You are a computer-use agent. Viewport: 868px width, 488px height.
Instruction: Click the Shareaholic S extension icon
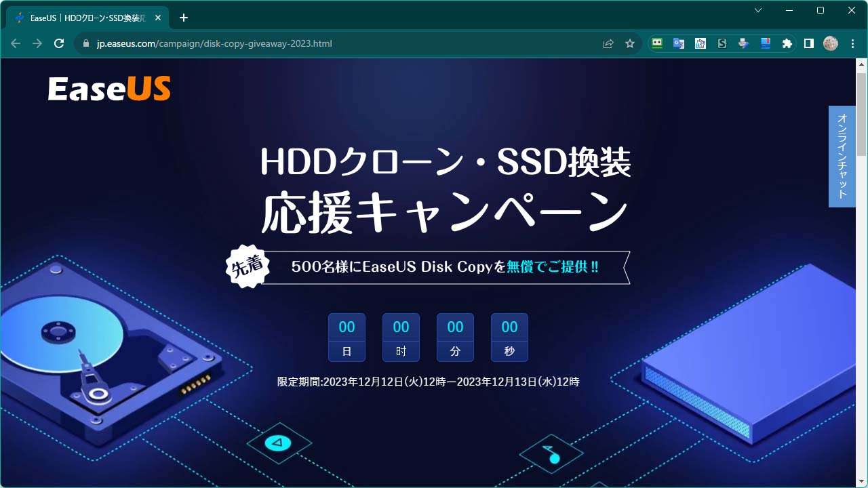pos(722,43)
